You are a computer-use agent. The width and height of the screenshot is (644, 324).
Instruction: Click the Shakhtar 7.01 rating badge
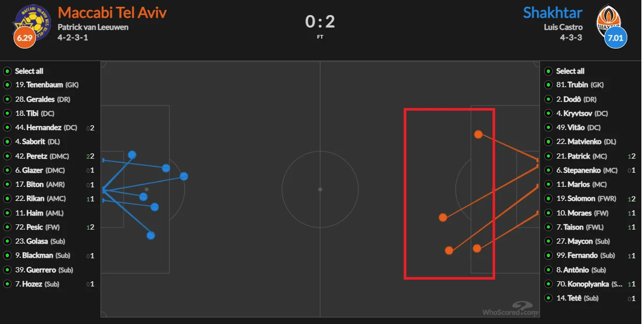pyautogui.click(x=616, y=38)
